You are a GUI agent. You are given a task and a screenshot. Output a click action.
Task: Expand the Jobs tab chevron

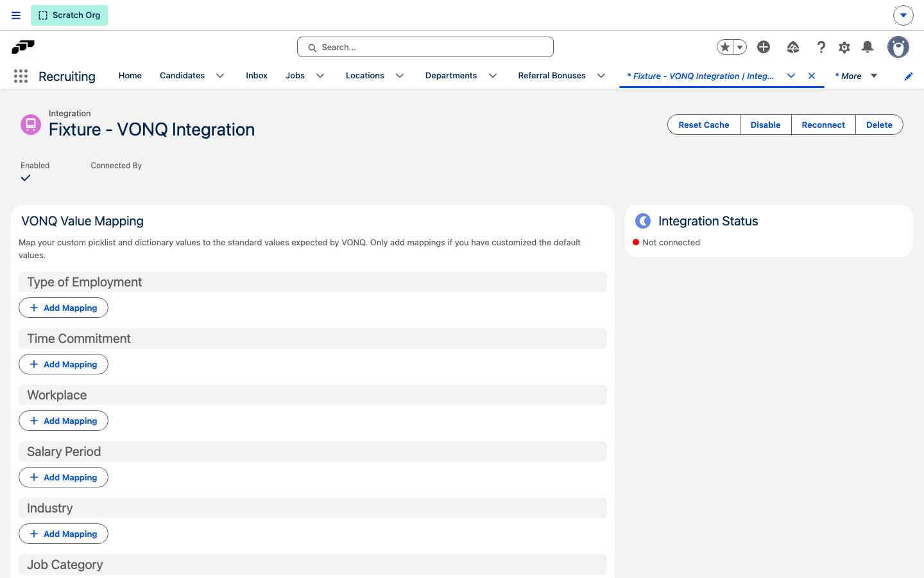coord(320,76)
